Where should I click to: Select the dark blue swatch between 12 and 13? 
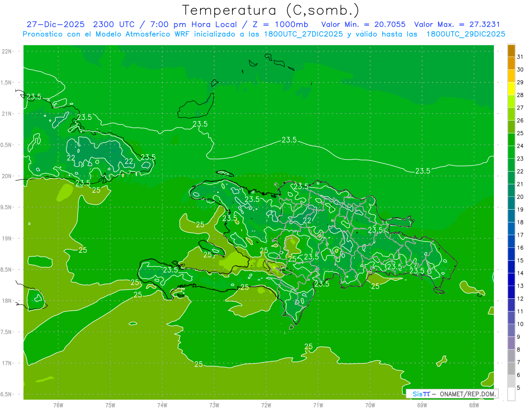[x=511, y=292]
